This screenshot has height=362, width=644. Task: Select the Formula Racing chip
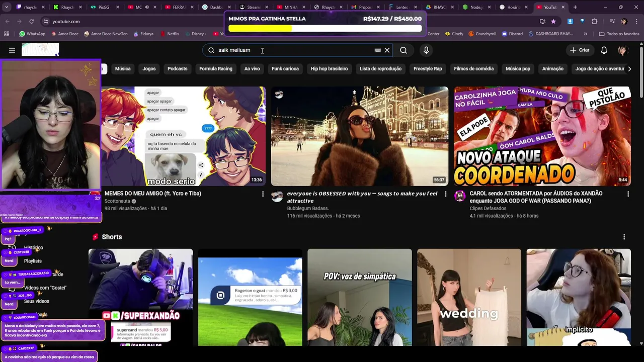(216, 69)
